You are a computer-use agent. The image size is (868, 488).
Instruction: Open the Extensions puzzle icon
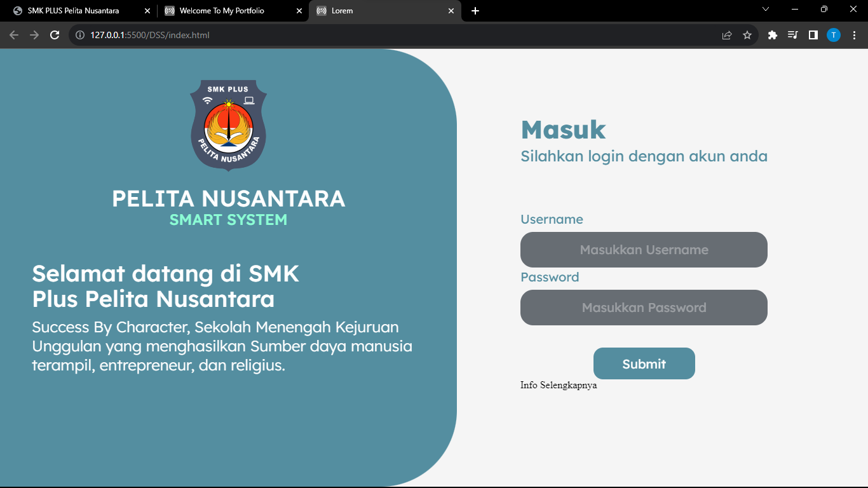pos(773,35)
